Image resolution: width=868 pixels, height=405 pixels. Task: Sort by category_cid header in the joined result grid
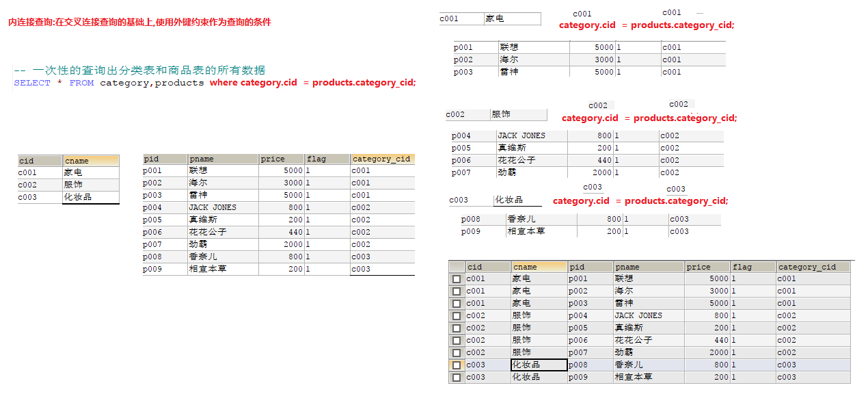(813, 267)
